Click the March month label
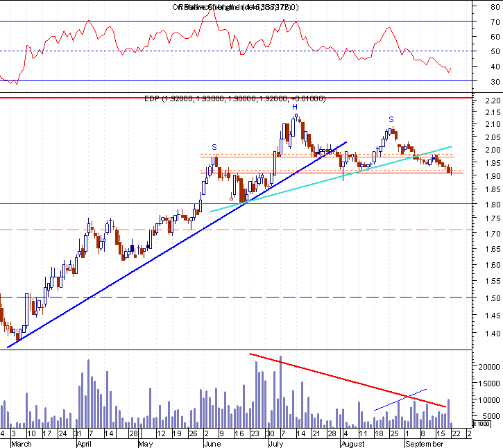503x448 pixels. coord(22,444)
